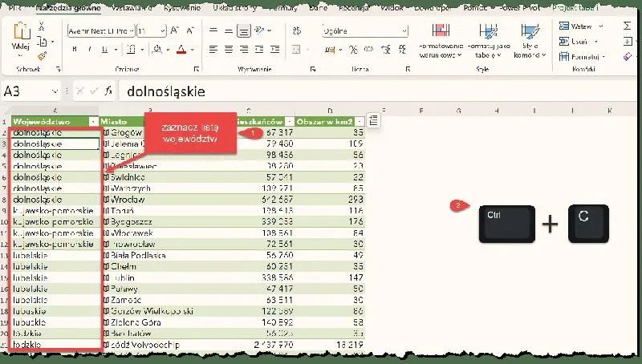Toggle underline formatting
This screenshot has height=364, width=642.
(105, 50)
